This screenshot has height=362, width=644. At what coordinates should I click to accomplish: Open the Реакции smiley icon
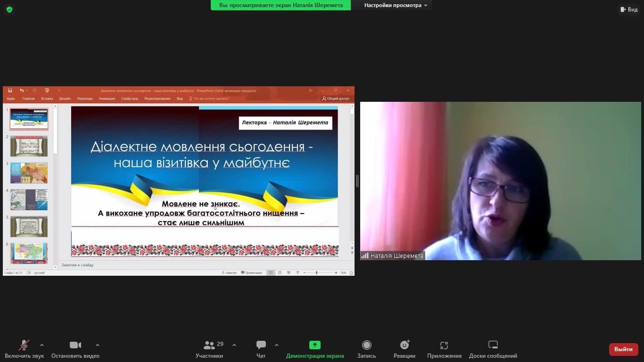[x=405, y=345]
